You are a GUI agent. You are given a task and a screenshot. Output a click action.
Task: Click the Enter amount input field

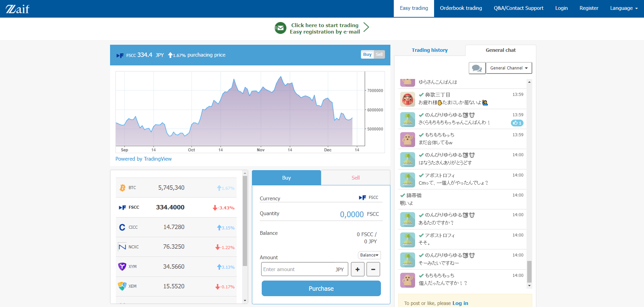(x=305, y=269)
